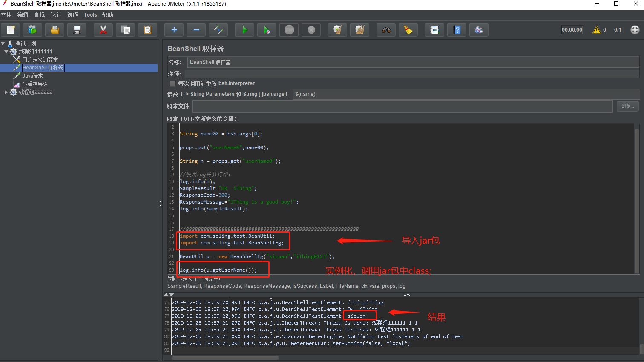Click the 浏览 script file button
The width and height of the screenshot is (644, 362).
[627, 106]
